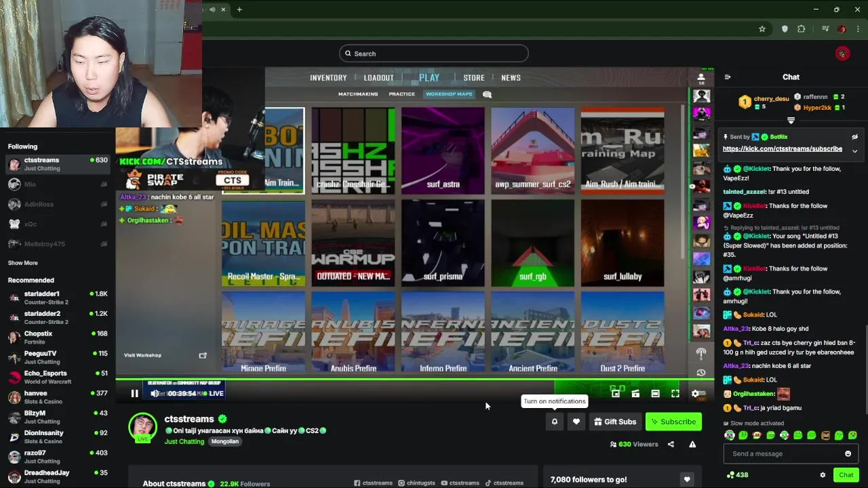Open the ctsstreams channel avatar
The height and width of the screenshot is (488, 868).
tap(142, 427)
